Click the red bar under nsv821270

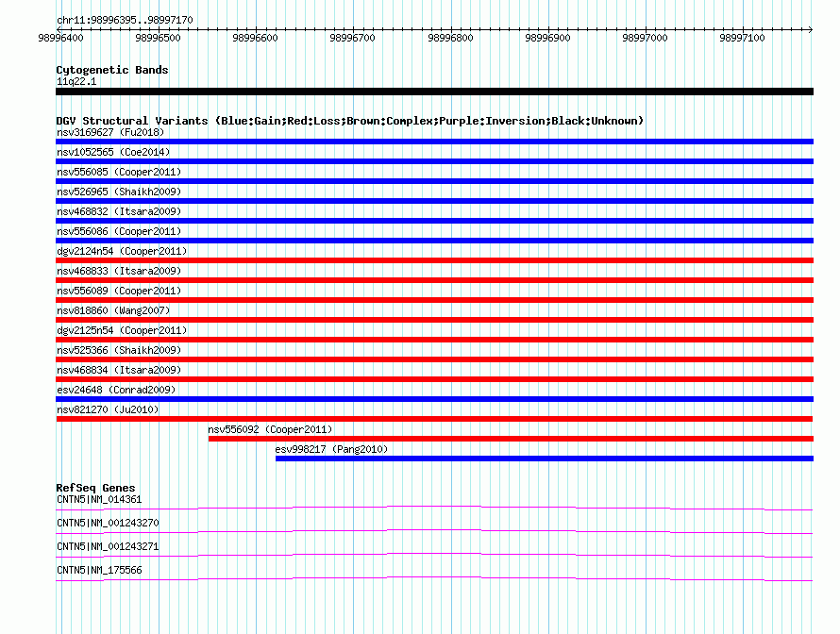tap(434, 419)
